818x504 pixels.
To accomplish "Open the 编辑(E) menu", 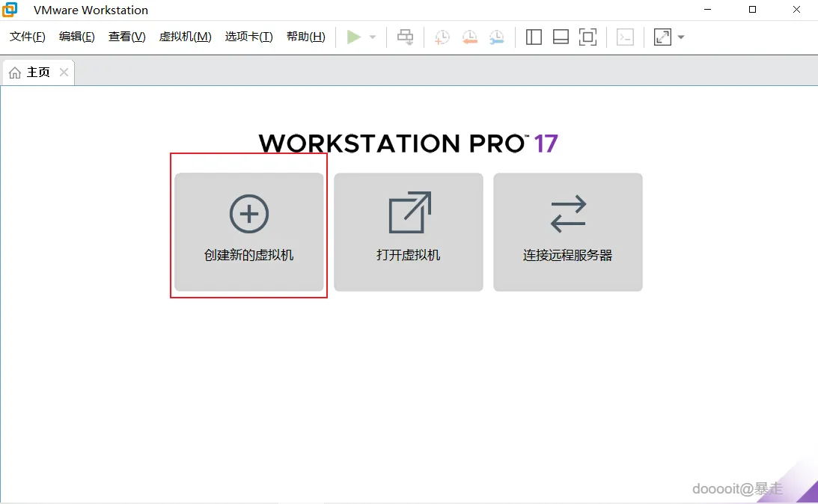I will [x=76, y=36].
